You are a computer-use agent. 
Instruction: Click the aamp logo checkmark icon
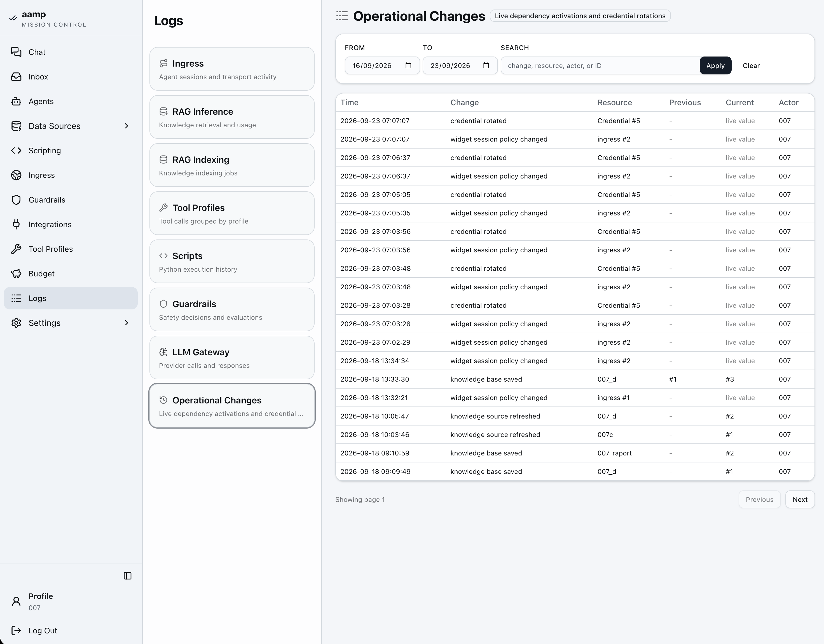pyautogui.click(x=13, y=18)
